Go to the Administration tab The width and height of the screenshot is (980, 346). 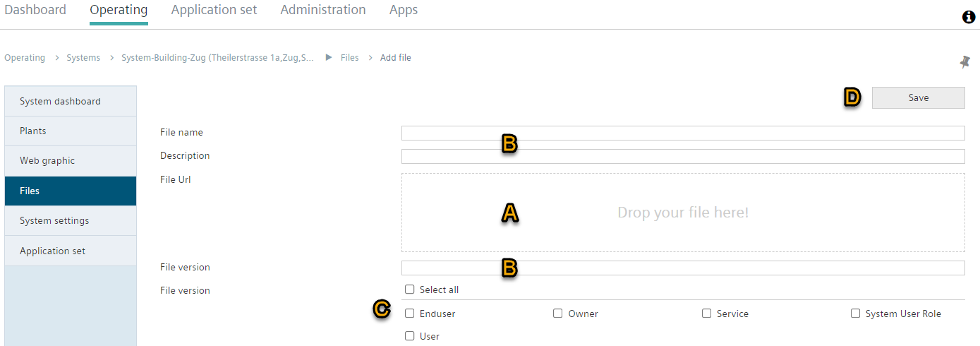(323, 10)
